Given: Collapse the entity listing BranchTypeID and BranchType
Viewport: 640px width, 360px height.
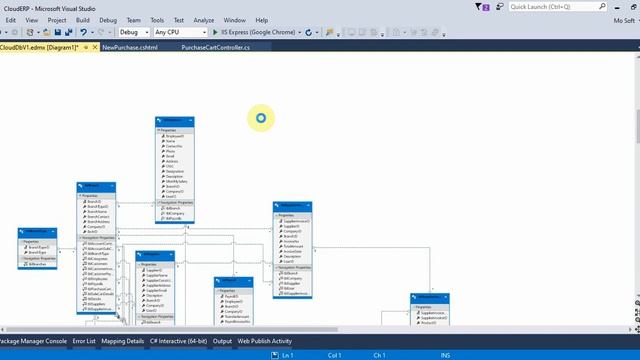Looking at the screenshot, I should [x=53, y=232].
